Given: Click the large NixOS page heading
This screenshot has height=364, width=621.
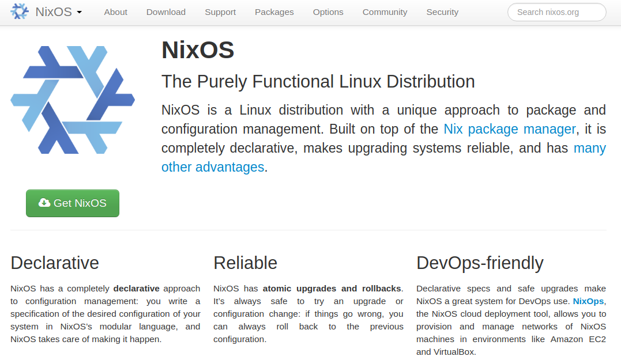Looking at the screenshot, I should coord(198,50).
